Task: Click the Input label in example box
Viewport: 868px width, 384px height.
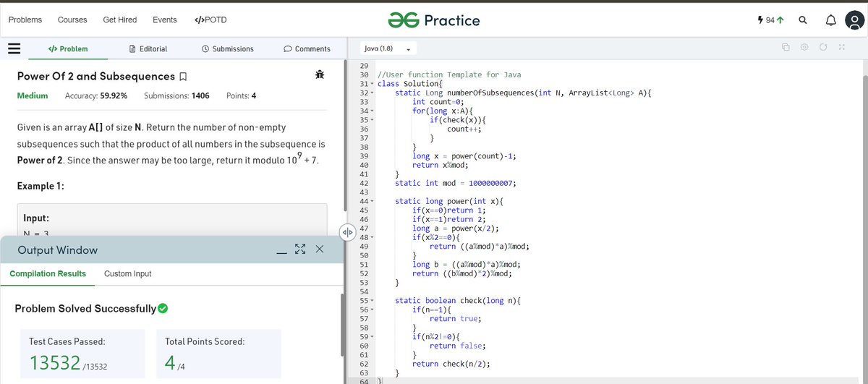Action: click(36, 218)
